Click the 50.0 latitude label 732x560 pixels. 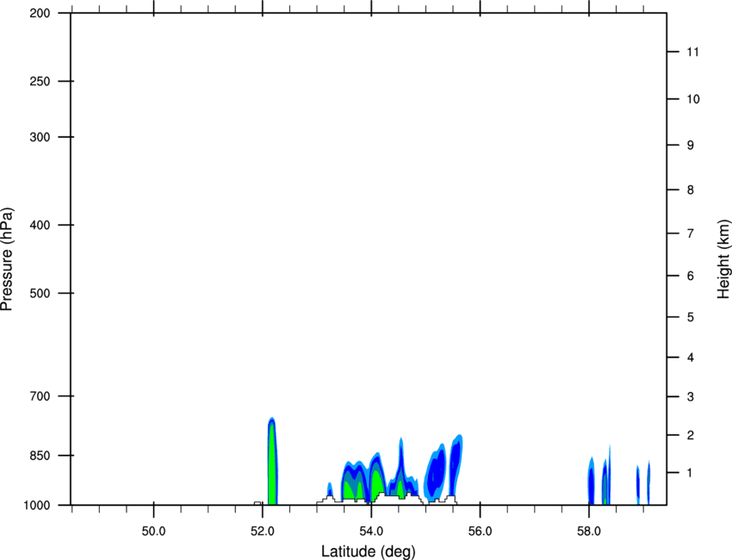click(153, 532)
